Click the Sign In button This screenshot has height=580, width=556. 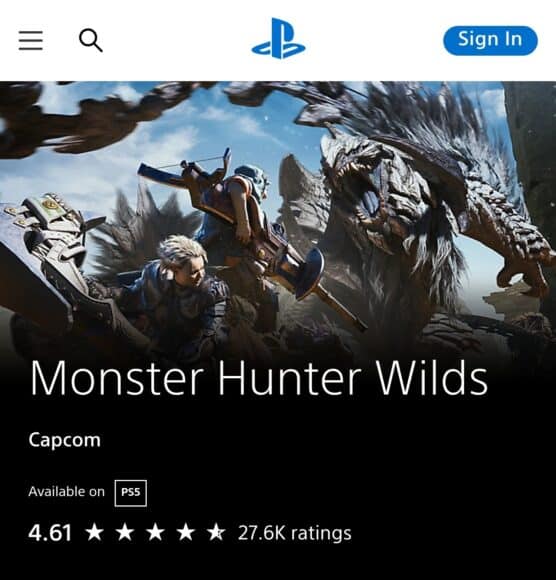490,40
